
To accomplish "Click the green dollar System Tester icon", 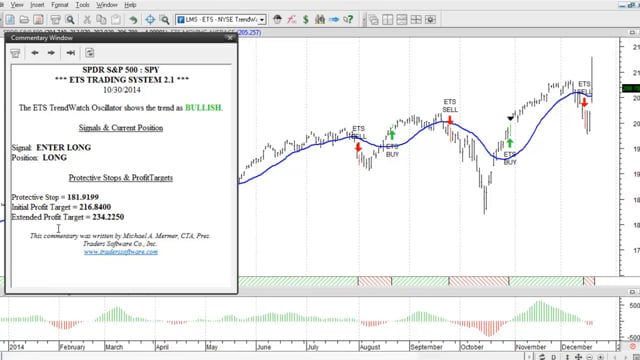I will 306,19.
